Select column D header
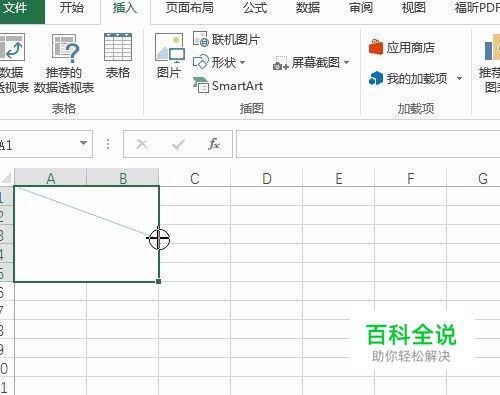500x395 pixels. (x=267, y=178)
